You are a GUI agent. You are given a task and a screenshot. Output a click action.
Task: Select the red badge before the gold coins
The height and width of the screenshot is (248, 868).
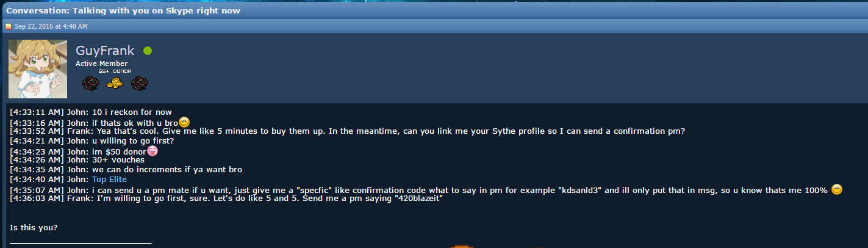point(91,82)
